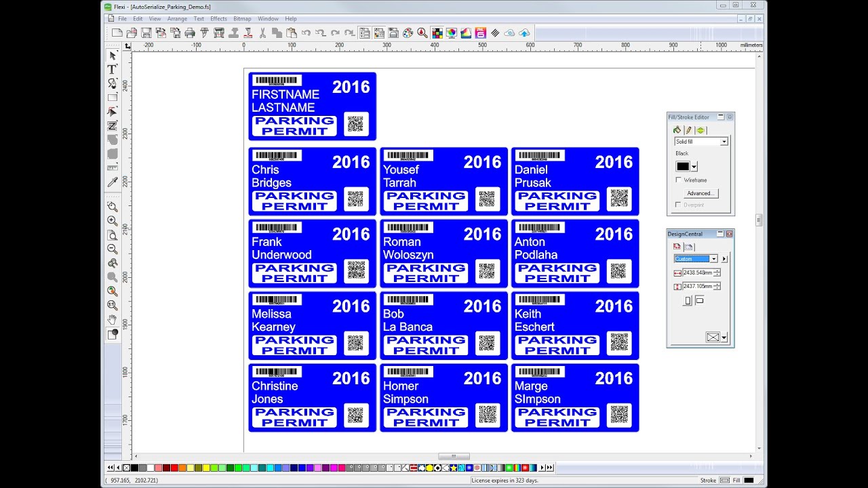Open the File menu
868x488 pixels.
coord(123,19)
